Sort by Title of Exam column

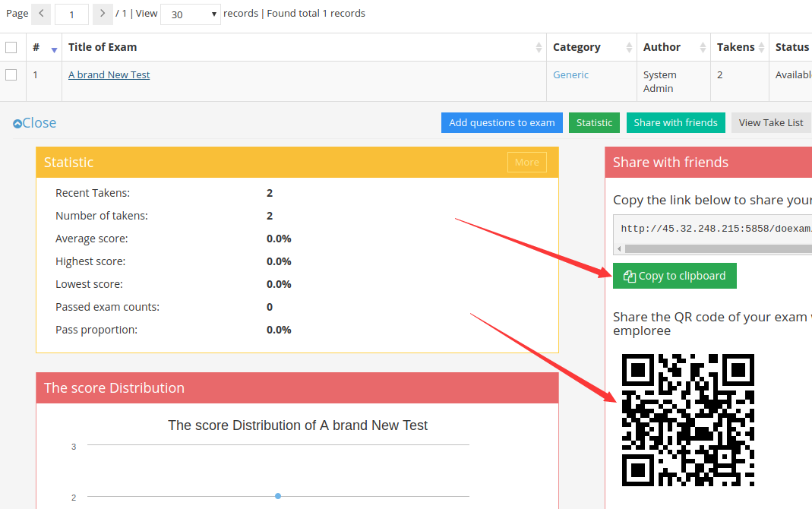304,47
